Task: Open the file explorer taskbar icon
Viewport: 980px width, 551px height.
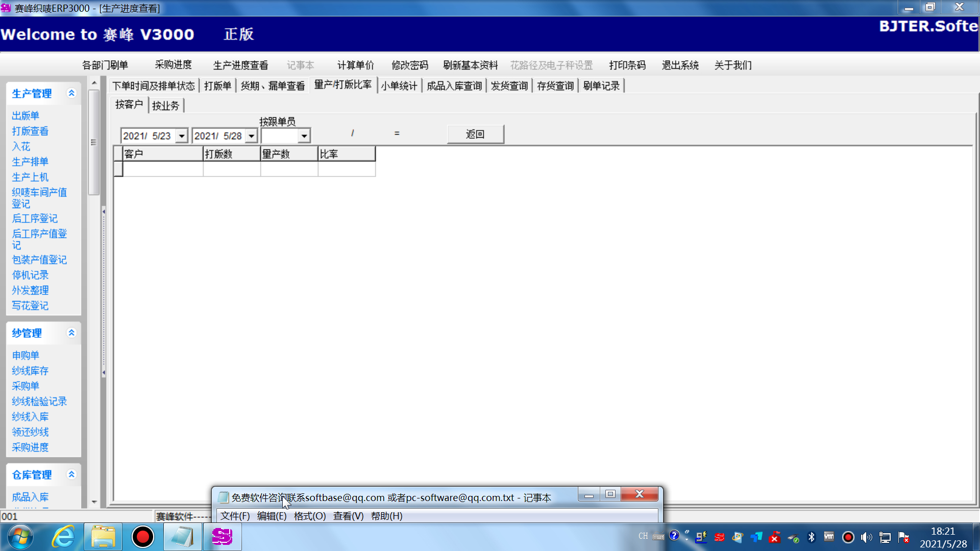Action: point(103,537)
